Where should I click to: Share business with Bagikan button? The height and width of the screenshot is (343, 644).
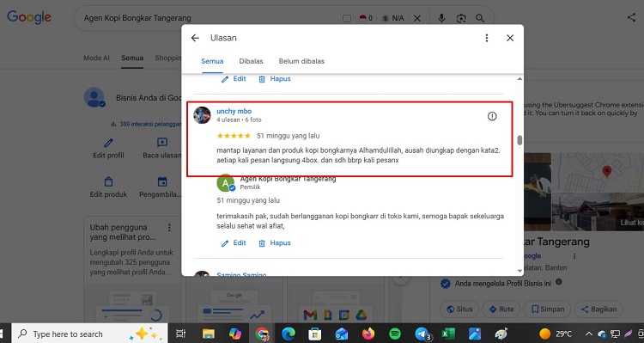(598, 309)
